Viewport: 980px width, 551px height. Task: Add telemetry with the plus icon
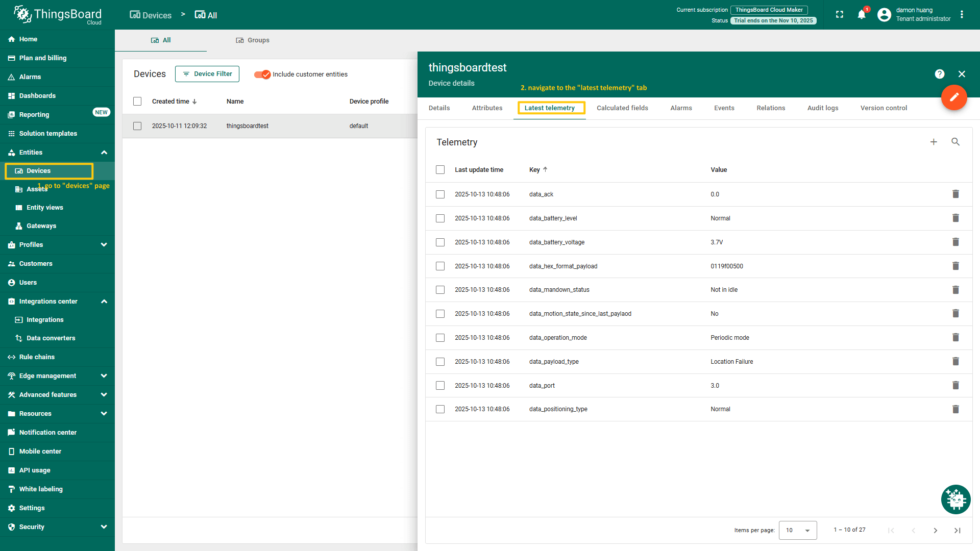(934, 142)
